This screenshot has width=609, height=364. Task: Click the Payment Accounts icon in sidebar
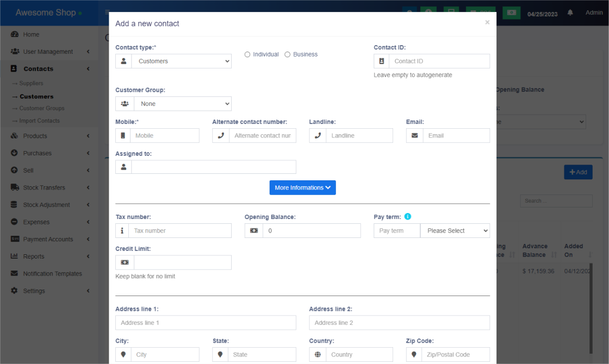14,239
